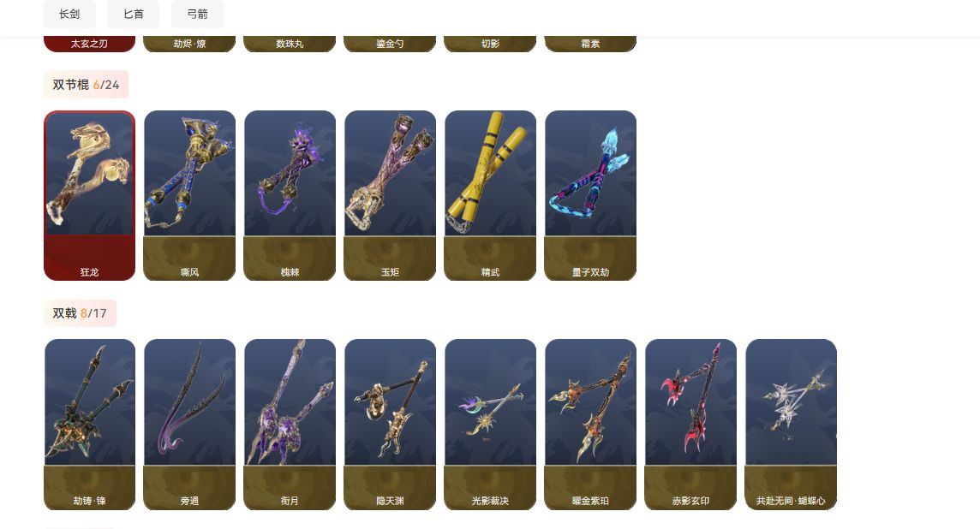Viewport: 980px width, 529px height.
Task: Pick the 隐天渊 halberd skin
Action: 390,424
